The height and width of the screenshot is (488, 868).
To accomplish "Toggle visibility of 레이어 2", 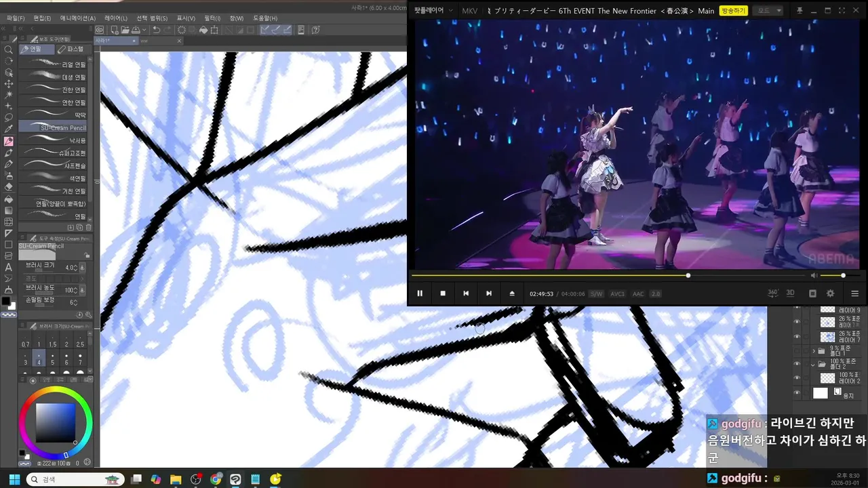I will coord(797,378).
